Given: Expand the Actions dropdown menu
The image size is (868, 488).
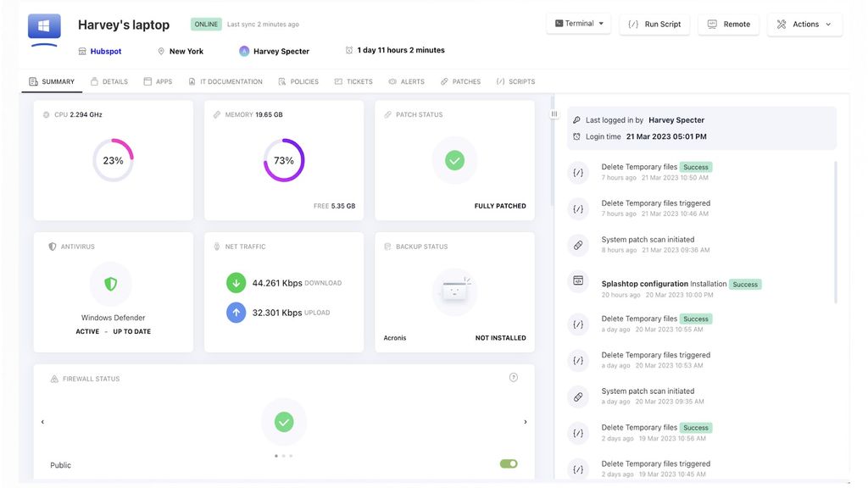Looking at the screenshot, I should (x=804, y=25).
